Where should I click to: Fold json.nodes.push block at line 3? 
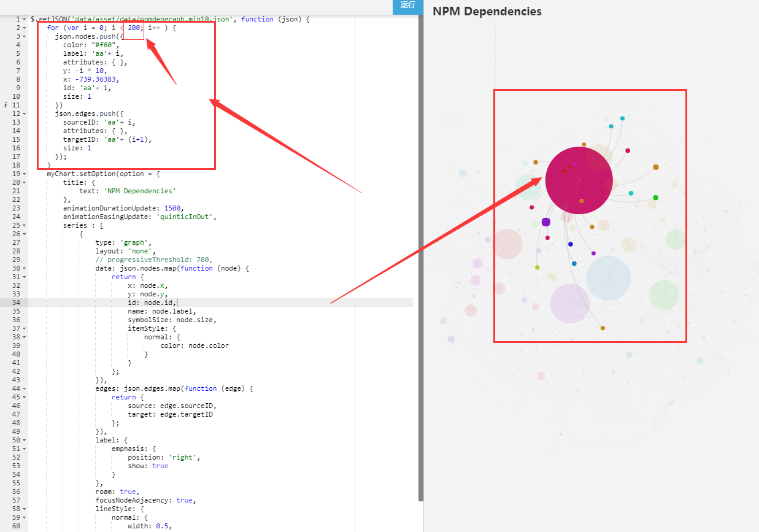tap(24, 36)
